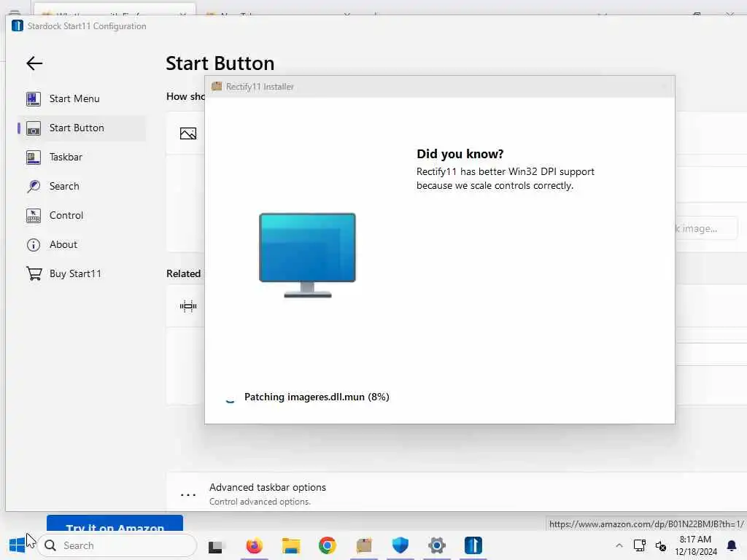Open the notifications bell icon

pyautogui.click(x=731, y=545)
